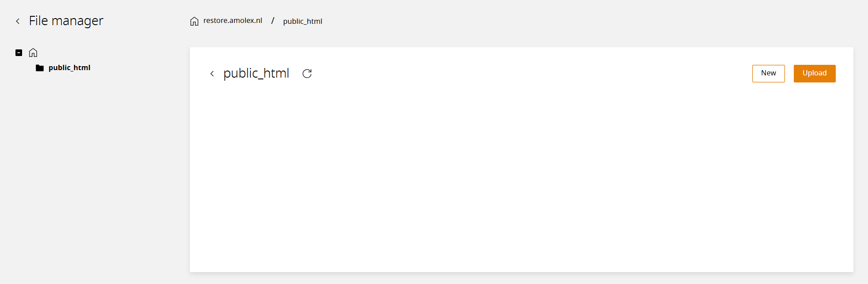
Task: Click the back chevron beside public_html heading
Action: pos(212,74)
